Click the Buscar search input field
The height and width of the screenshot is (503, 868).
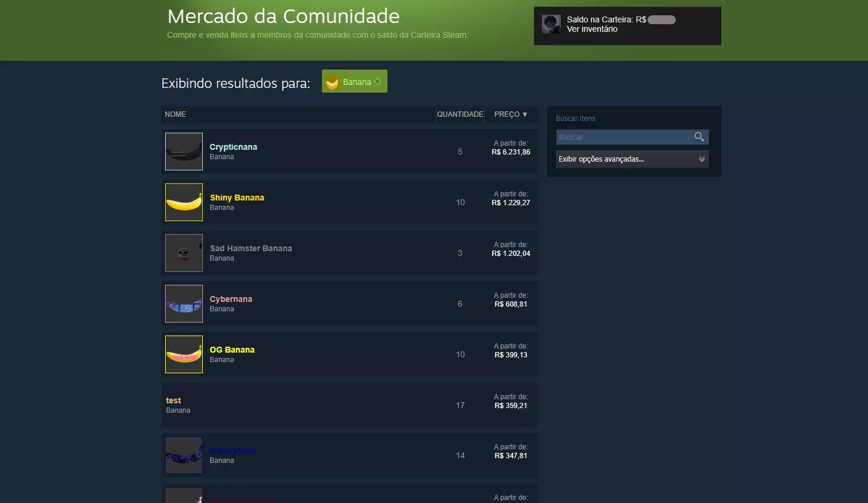[625, 137]
